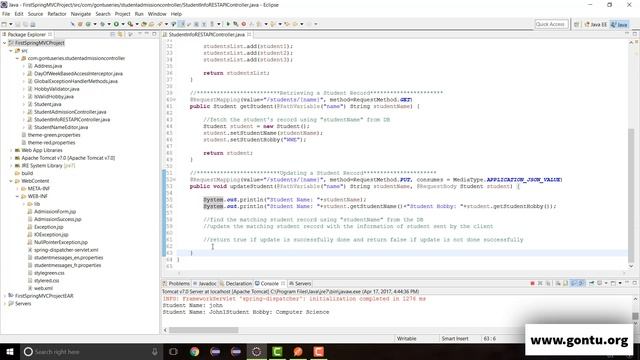Click the Save toolbar icon

[18, 24]
